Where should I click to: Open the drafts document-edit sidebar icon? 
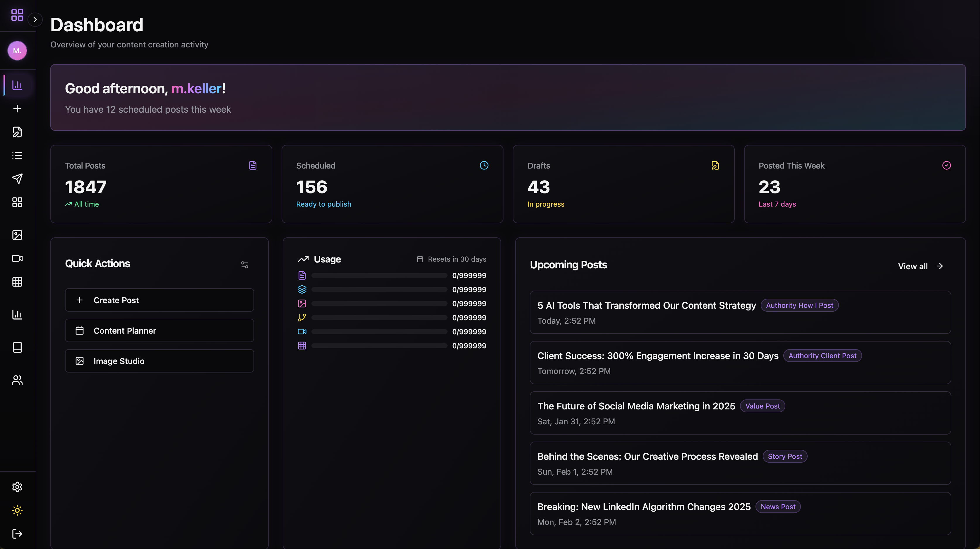click(x=17, y=132)
